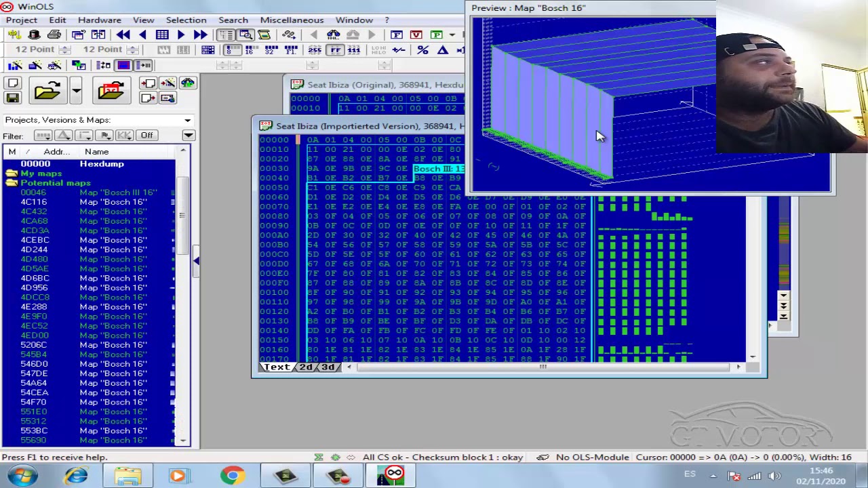Open the Selection menu
The width and height of the screenshot is (868, 488).
[186, 20]
